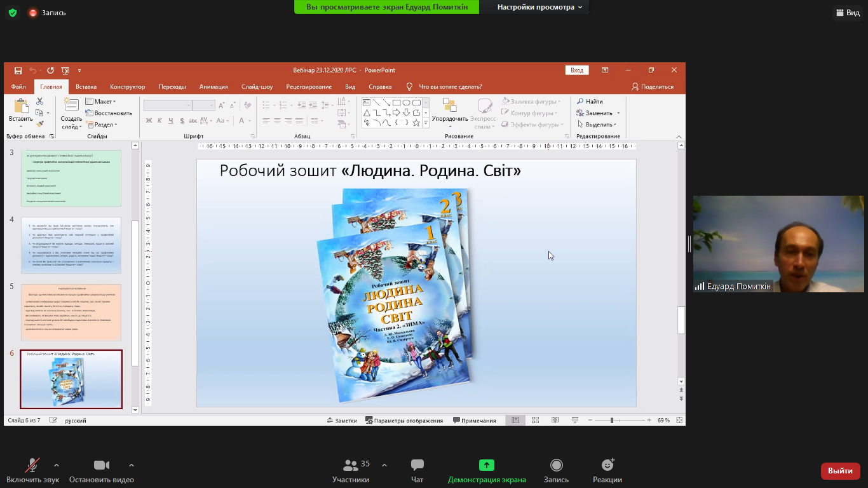This screenshot has width=868, height=488.
Task: Unmute microphone with Включить звук
Action: 32,465
